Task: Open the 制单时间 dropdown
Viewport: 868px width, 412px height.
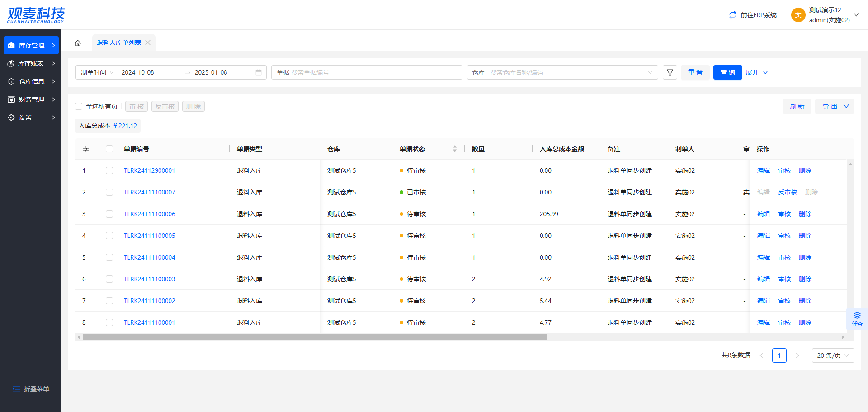Action: (x=97, y=72)
